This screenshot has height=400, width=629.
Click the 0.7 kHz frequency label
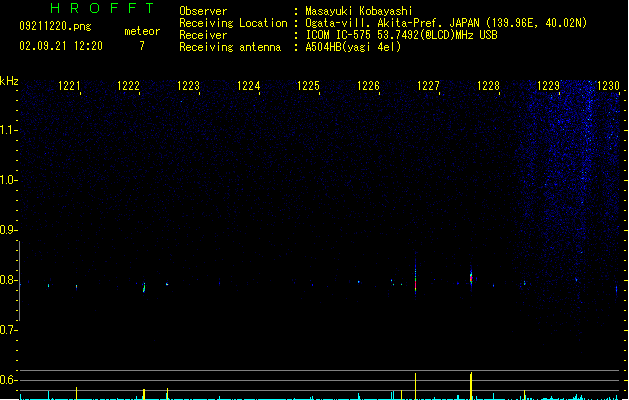click(8, 330)
